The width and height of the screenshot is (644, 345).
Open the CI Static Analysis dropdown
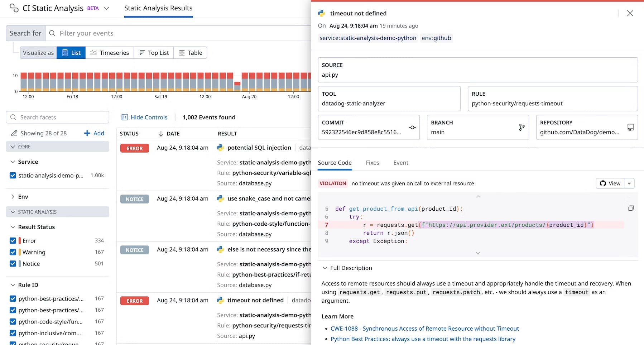tap(106, 8)
